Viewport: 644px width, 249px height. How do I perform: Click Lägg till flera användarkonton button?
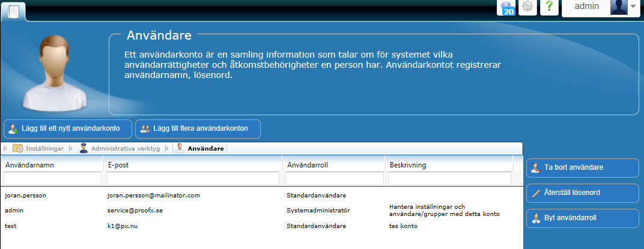point(198,128)
